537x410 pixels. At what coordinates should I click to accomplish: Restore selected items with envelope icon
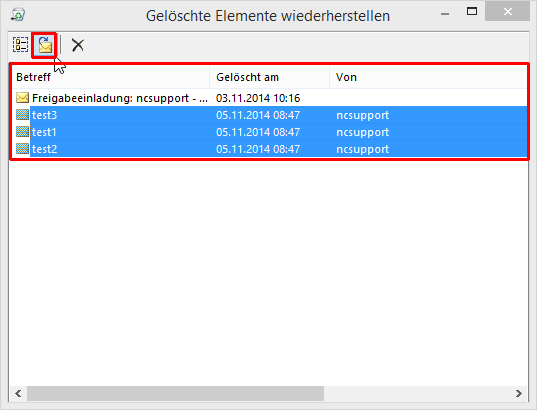pyautogui.click(x=45, y=45)
